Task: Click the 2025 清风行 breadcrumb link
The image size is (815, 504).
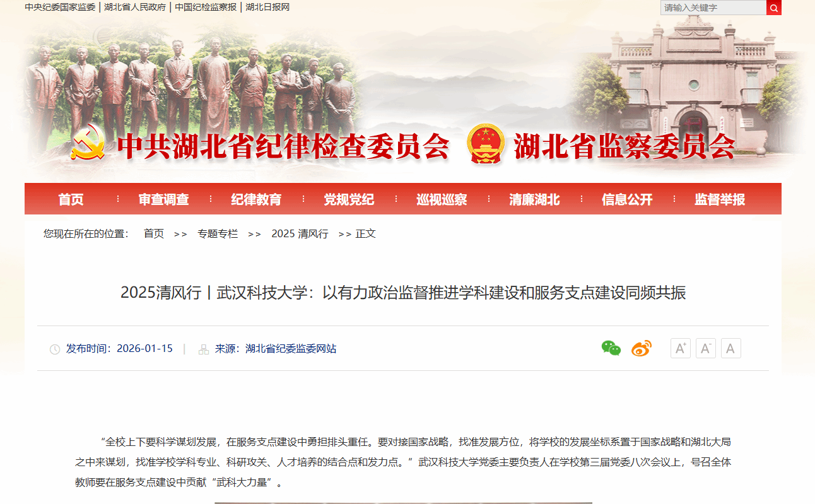Action: (300, 233)
